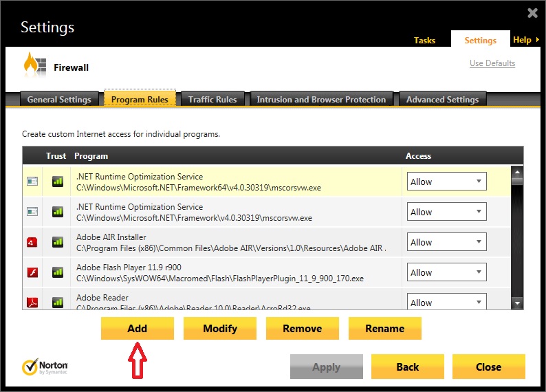This screenshot has height=392, width=546.
Task: Click the Adobe AIR Installer program icon
Action: 32,242
